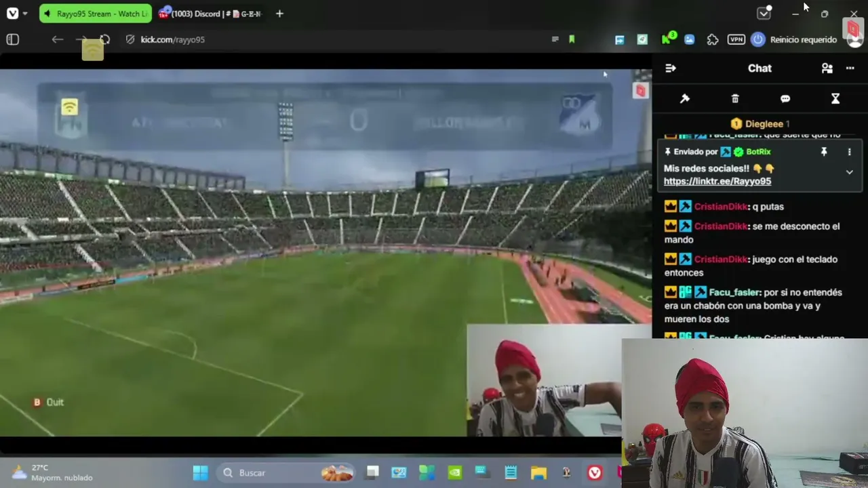Viewport: 868px width, 488px height.
Task: Open the Vivaldi main menu
Action: click(x=12, y=14)
